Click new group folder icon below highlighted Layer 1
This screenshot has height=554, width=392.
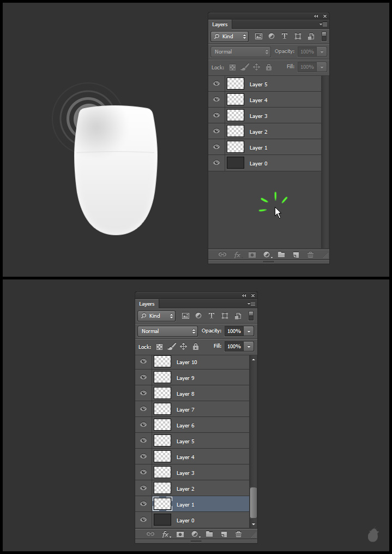(x=209, y=534)
